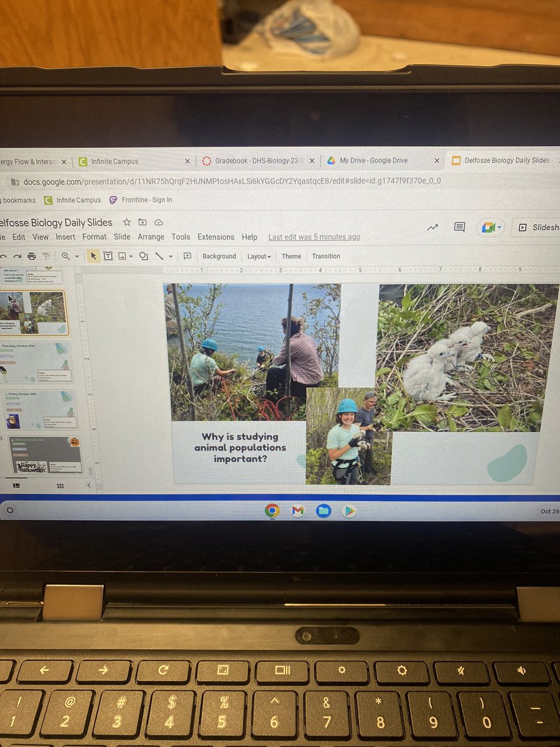The height and width of the screenshot is (747, 560).
Task: Click the Google Meet camera button
Action: 491,228
